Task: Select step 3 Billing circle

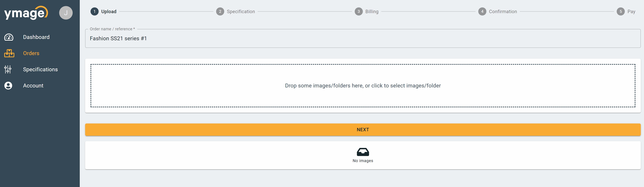Action: (x=359, y=11)
